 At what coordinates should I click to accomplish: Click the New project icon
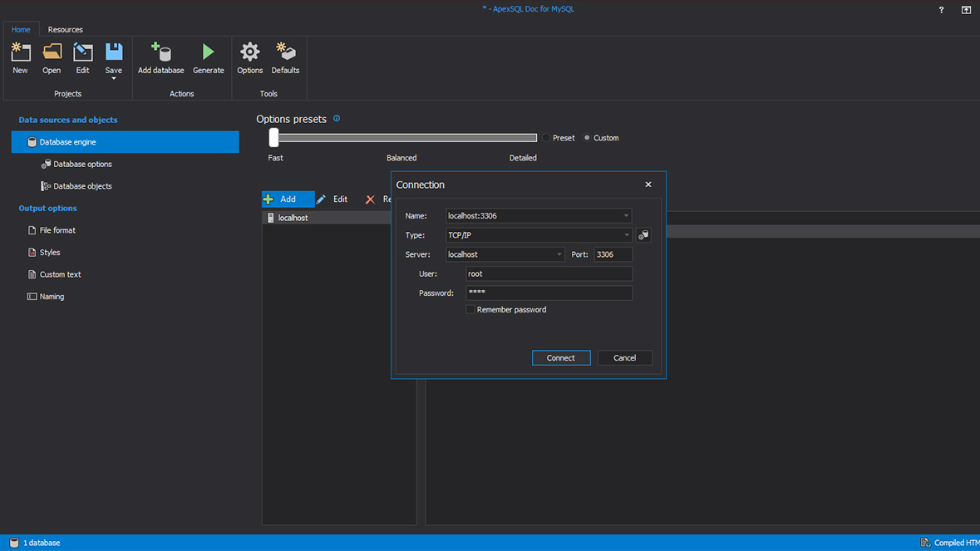[x=20, y=53]
